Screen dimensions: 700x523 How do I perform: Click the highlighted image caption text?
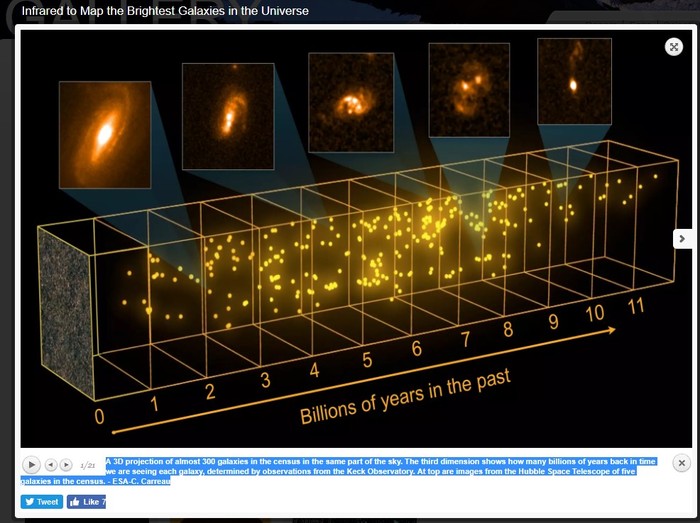(370, 471)
